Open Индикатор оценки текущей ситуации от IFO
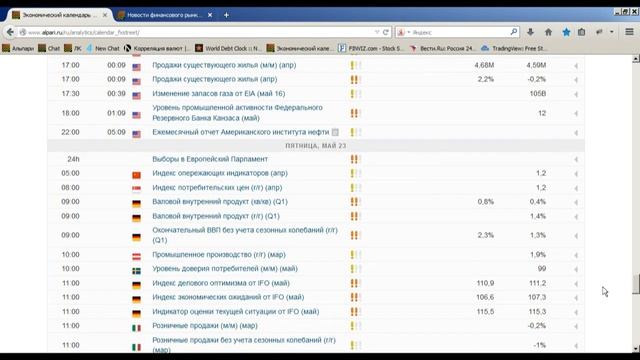 236,311
